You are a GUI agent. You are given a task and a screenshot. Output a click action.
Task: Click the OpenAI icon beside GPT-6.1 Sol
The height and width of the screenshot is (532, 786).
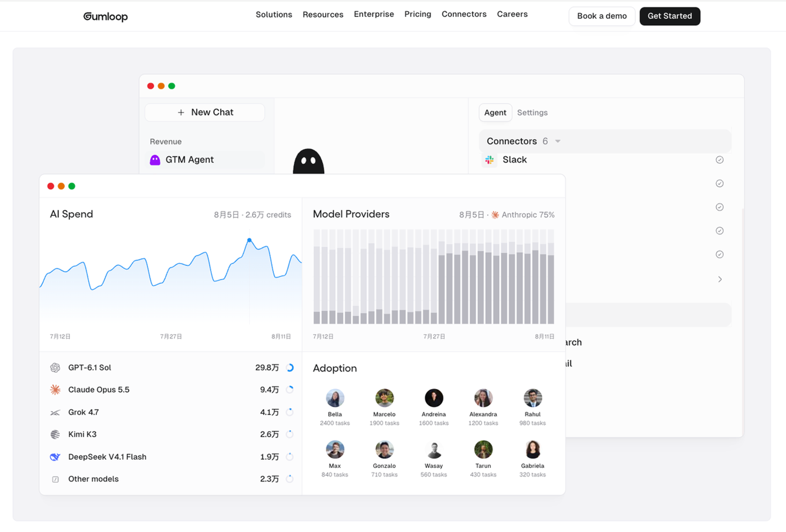click(x=55, y=367)
